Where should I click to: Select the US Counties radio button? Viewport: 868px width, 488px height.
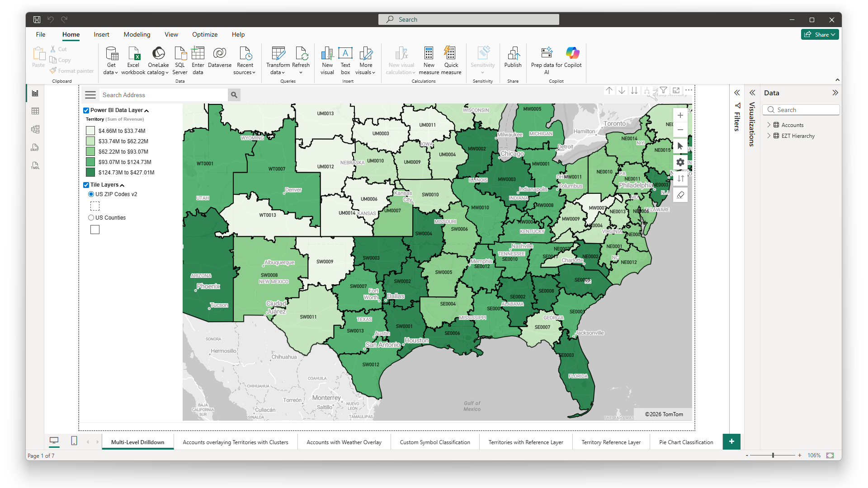pyautogui.click(x=91, y=217)
